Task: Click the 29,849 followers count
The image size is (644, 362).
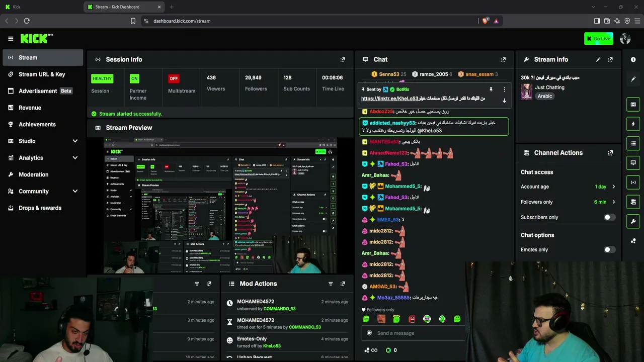Action: 253,78
